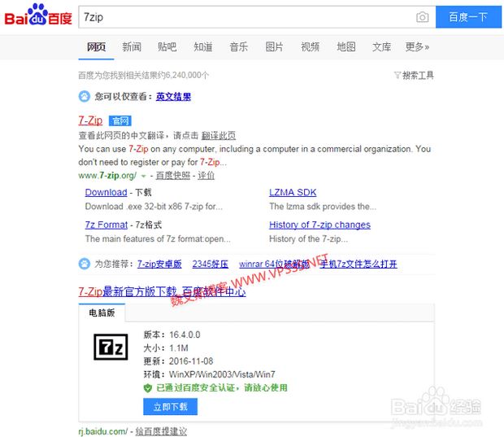Click the Baidu logo
The height and width of the screenshot is (437, 504).
click(x=38, y=15)
